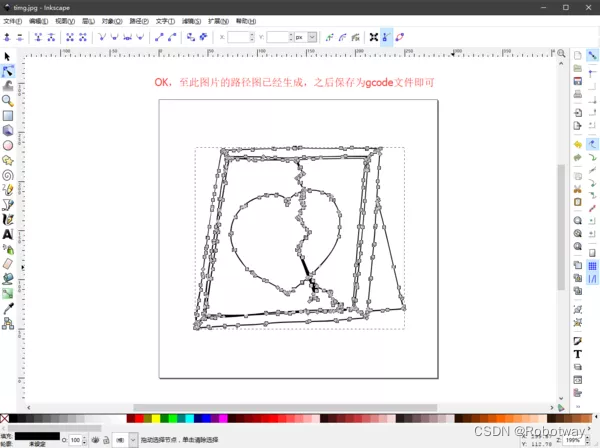Click insert new nodes icon

pos(7,37)
